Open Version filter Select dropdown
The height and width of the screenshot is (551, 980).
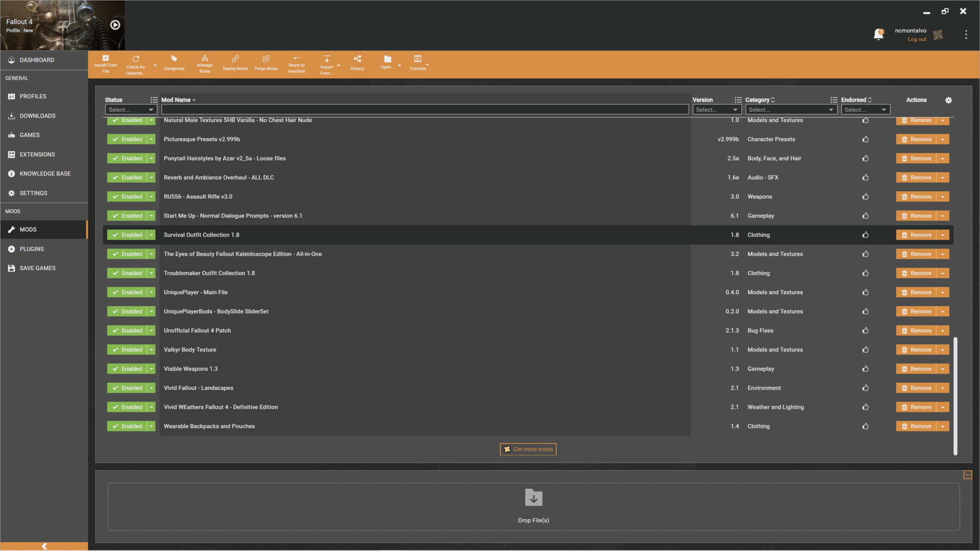[x=717, y=110]
